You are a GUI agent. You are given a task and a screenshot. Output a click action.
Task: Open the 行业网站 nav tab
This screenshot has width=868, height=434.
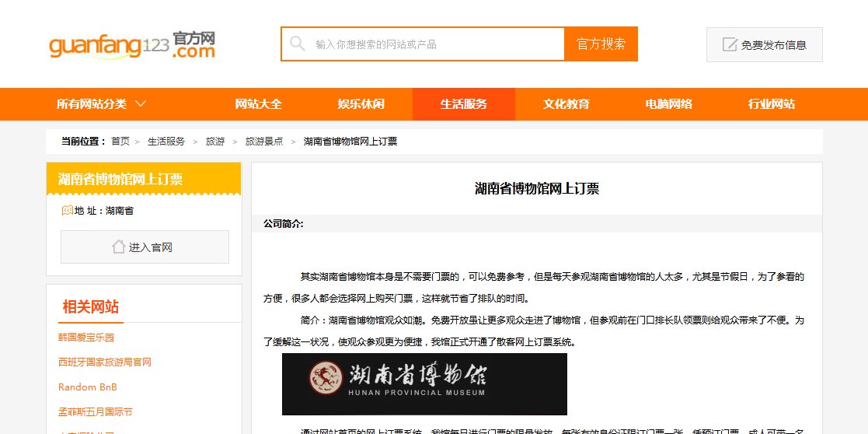tap(772, 103)
